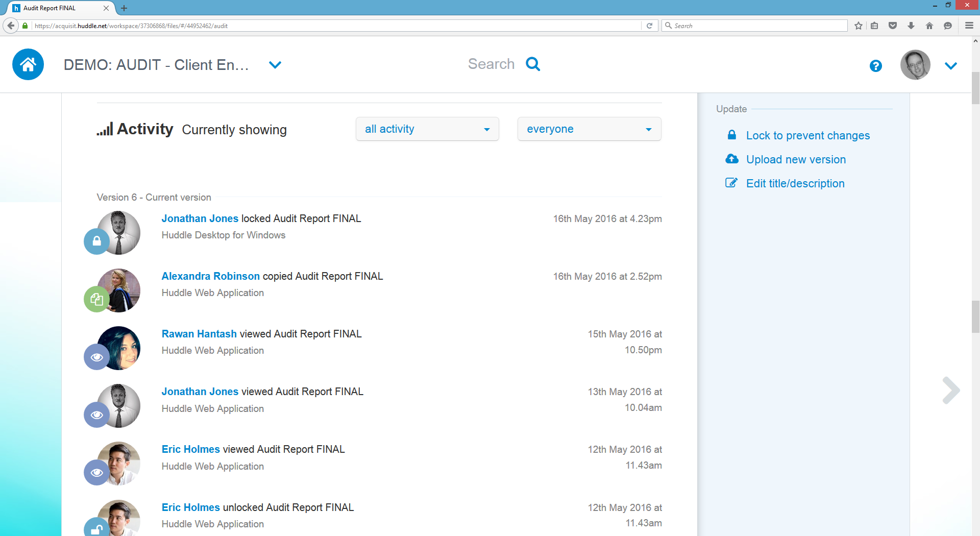Click the edit pencil icon
Image resolution: width=980 pixels, height=536 pixels.
pyautogui.click(x=731, y=183)
